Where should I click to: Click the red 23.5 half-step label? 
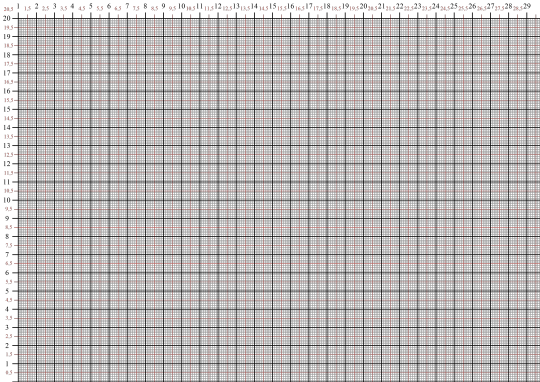[427, 9]
